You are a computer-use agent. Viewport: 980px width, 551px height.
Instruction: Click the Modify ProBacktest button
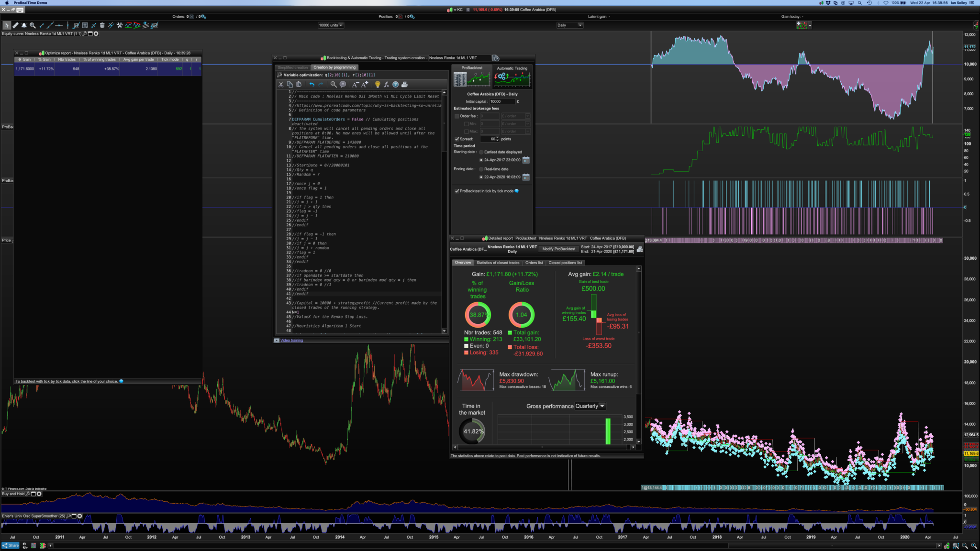click(x=558, y=249)
